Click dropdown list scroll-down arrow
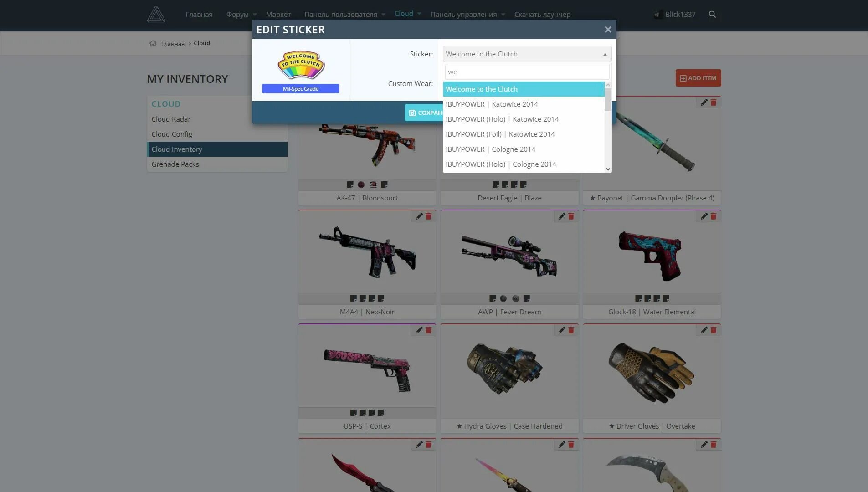 [608, 169]
